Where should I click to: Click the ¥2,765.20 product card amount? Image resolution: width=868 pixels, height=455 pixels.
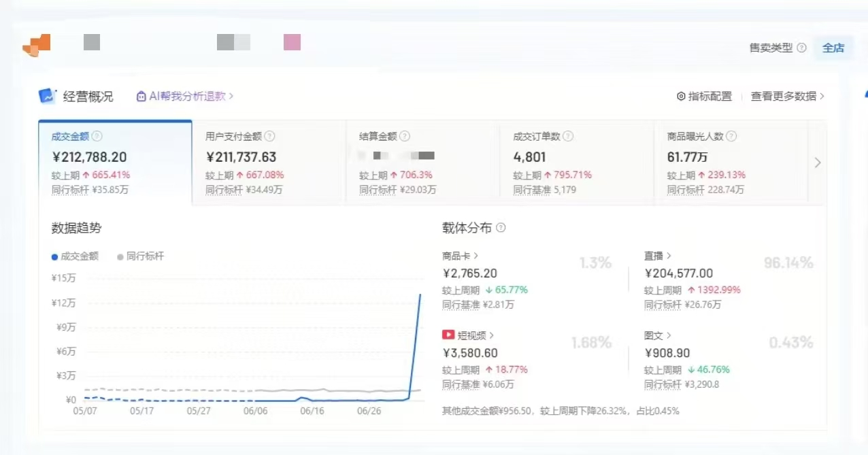point(469,273)
